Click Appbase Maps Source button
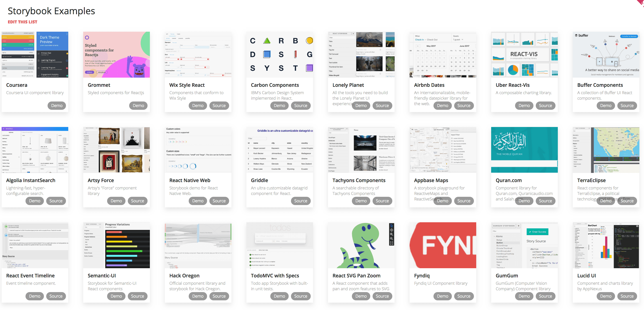The width and height of the screenshot is (644, 310). click(464, 201)
